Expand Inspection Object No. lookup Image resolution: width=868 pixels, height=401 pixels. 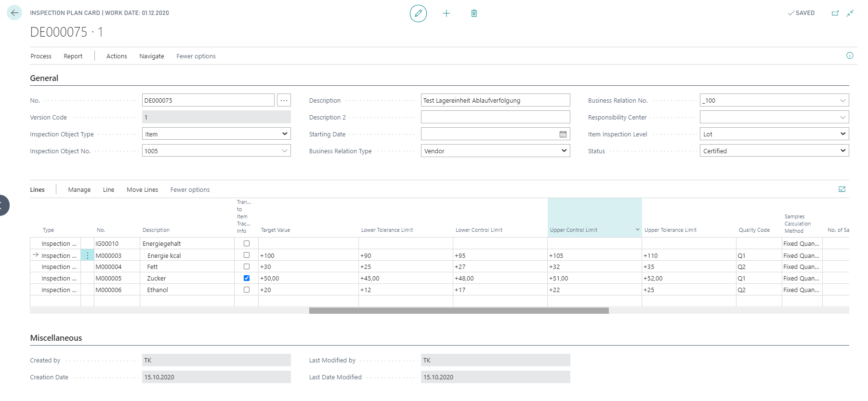click(x=285, y=151)
